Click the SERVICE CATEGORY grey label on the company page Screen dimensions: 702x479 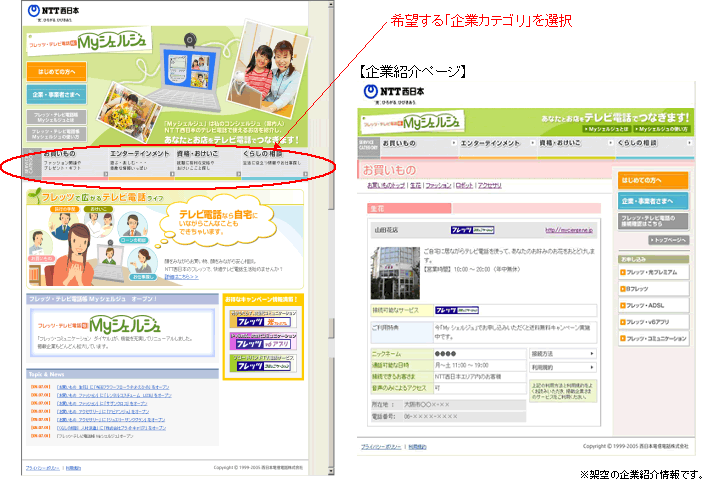(x=368, y=147)
